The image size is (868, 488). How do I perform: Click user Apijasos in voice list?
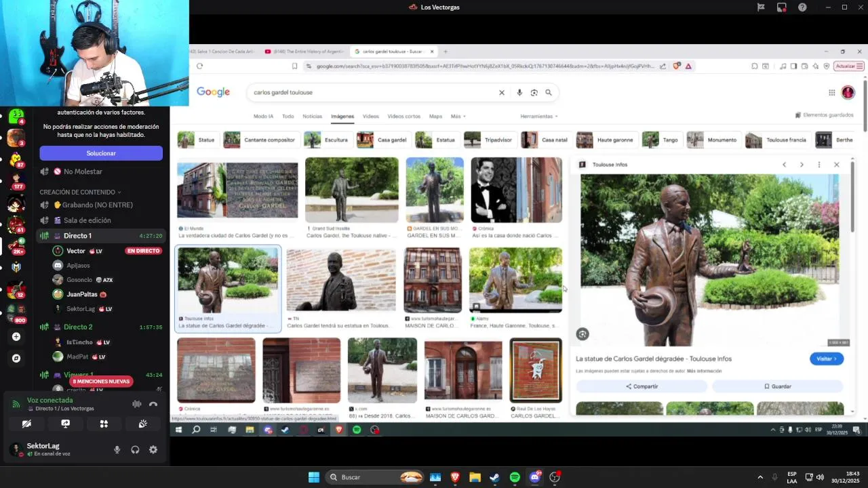78,266
